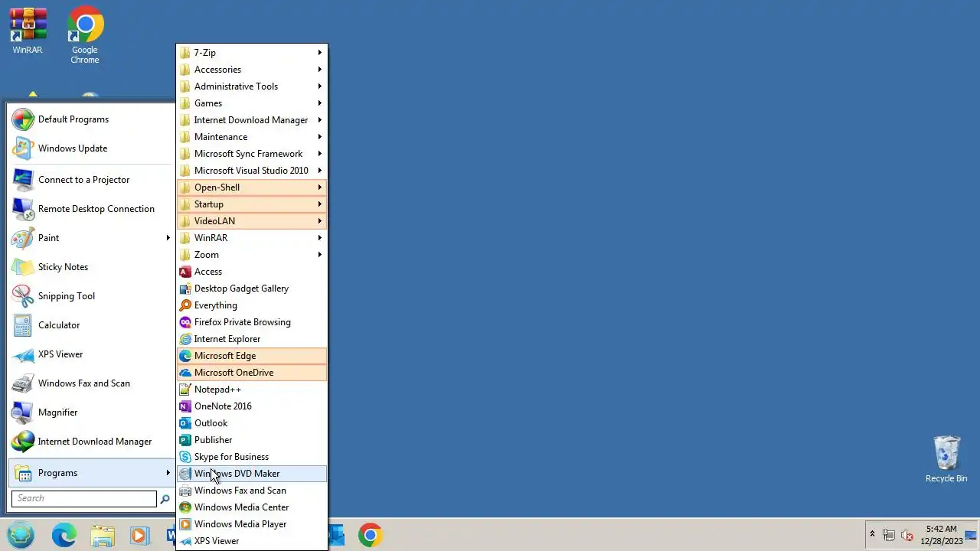Expand the 7-Zip folder
Viewport: 980px width, 551px height.
click(x=252, y=53)
